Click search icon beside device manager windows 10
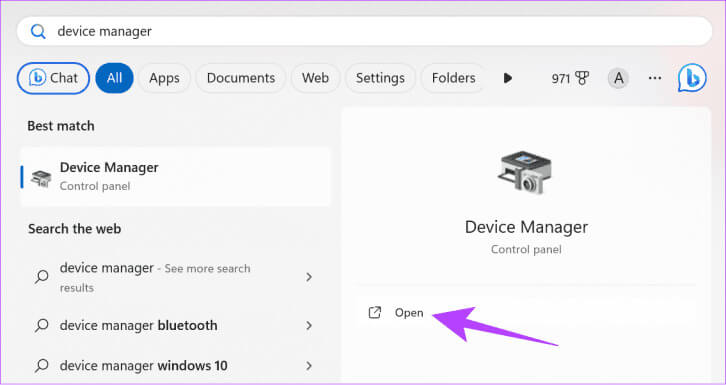 [x=42, y=366]
